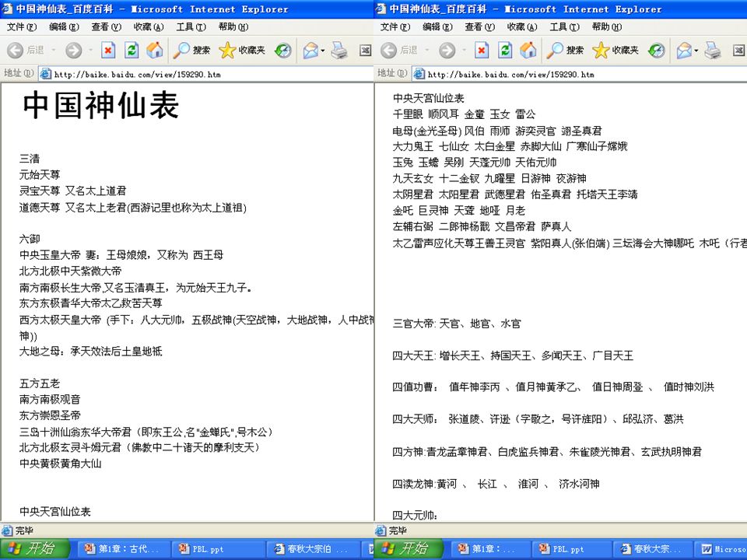
Task: Click the 四大天王 line in right window
Action: pyautogui.click(x=513, y=355)
